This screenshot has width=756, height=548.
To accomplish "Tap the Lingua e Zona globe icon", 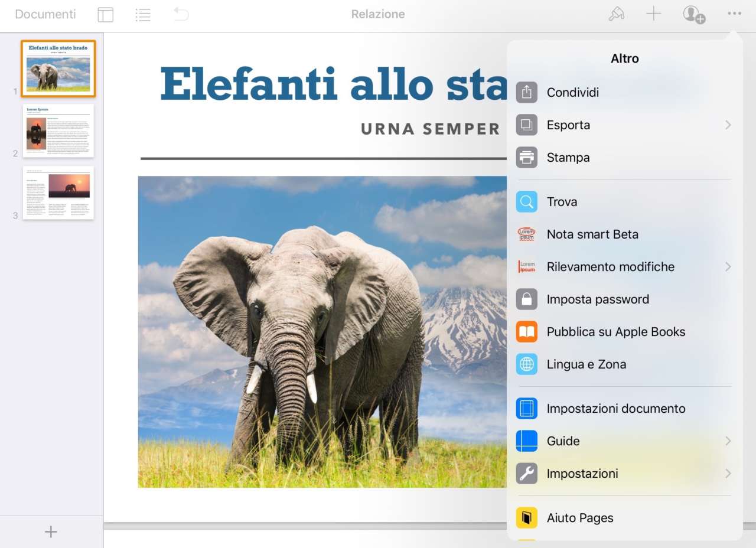I will [x=527, y=364].
